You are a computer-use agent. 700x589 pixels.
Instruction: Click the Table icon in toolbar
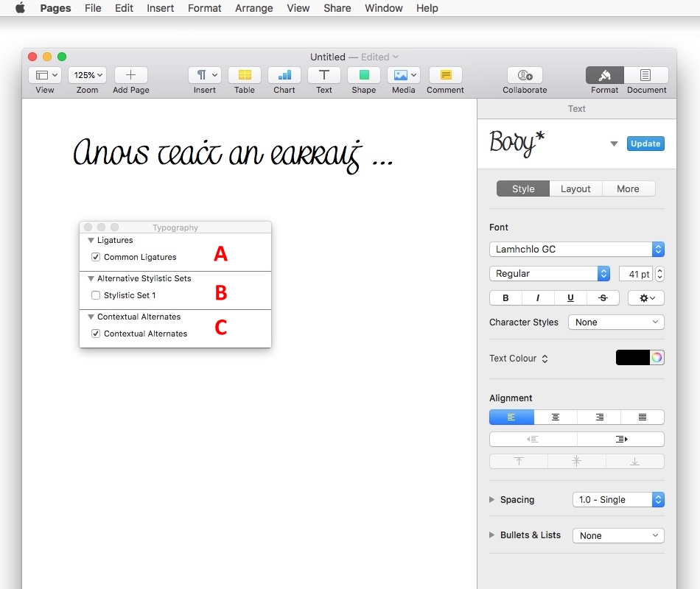click(245, 75)
